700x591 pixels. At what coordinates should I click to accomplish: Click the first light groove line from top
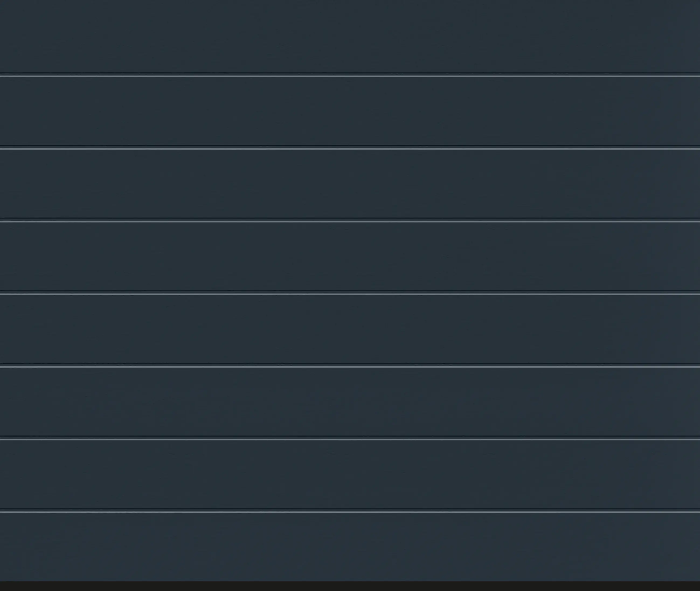[x=350, y=76]
